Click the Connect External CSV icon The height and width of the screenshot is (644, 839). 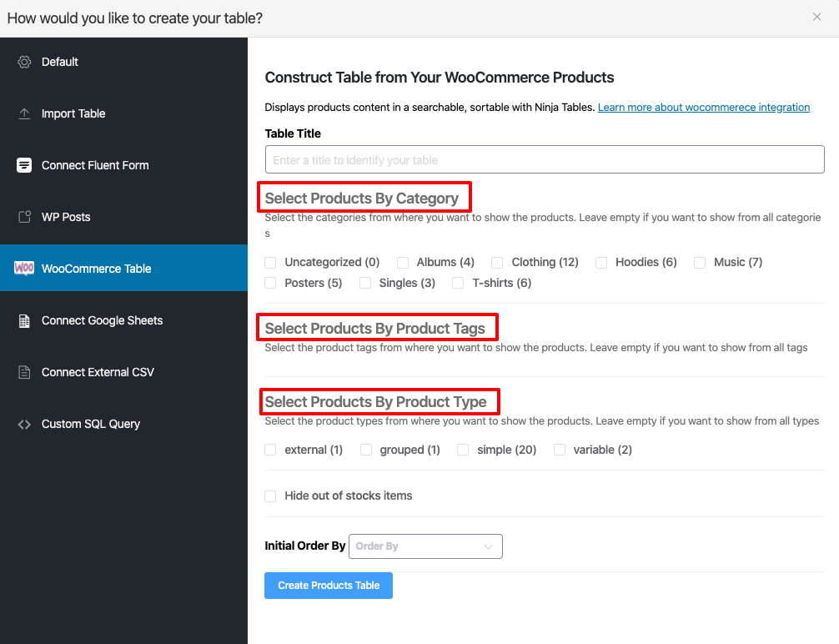click(24, 372)
